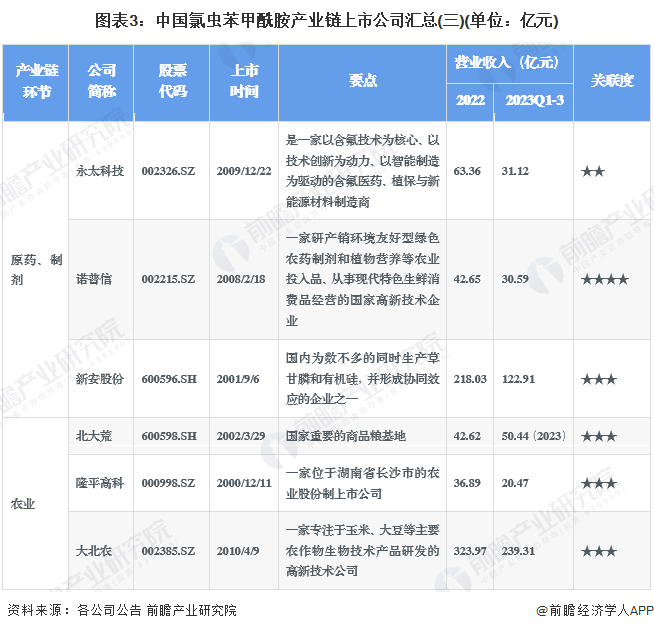
Task: Click the 2023Q1-3 sub-column header
Action: click(x=534, y=101)
